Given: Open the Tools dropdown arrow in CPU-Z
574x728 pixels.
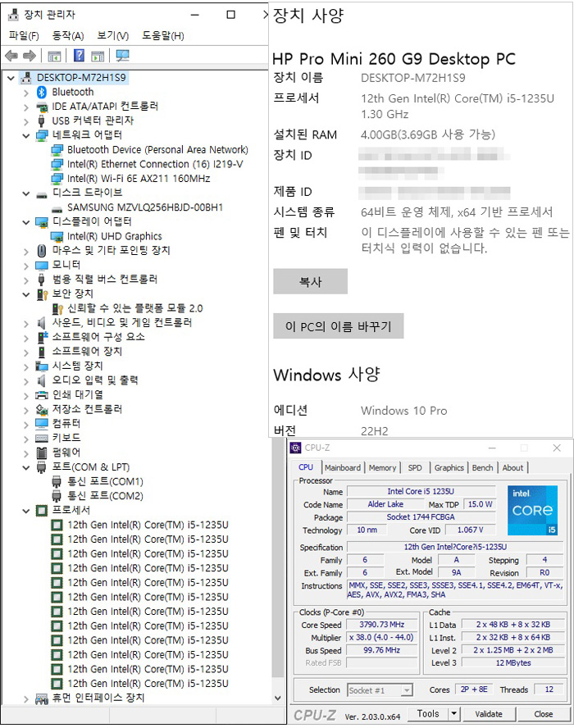Looking at the screenshot, I should 454,713.
